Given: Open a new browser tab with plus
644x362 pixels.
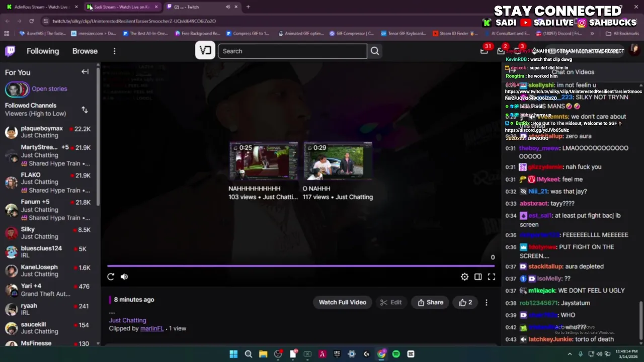Looking at the screenshot, I should pos(248,7).
